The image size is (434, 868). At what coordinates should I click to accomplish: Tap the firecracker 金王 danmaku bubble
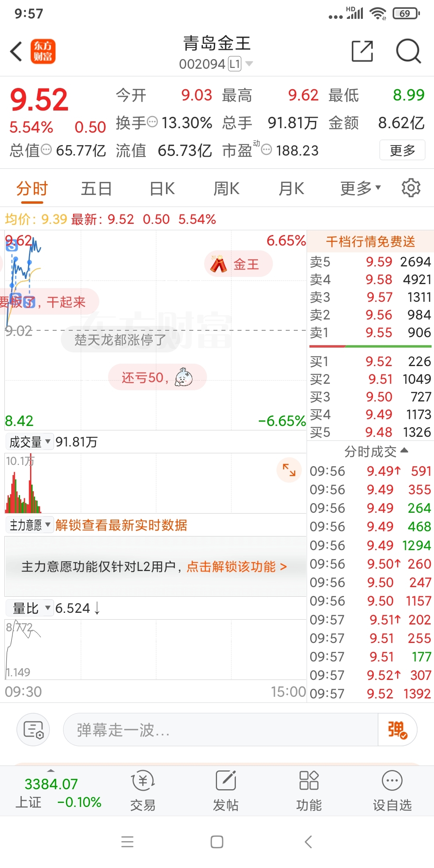click(x=239, y=264)
